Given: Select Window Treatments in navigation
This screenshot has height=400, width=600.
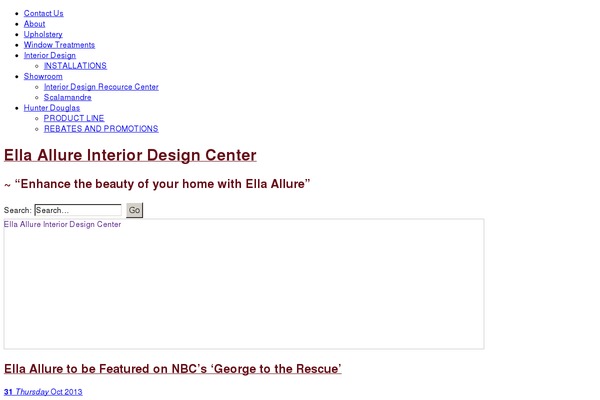Looking at the screenshot, I should 59,45.
